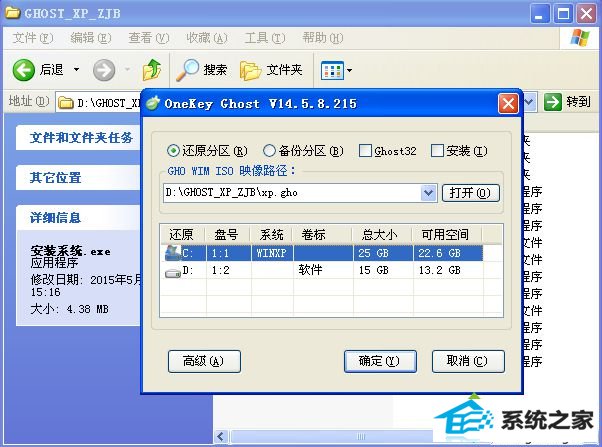602x447 pixels.
Task: Click the WINXP system cell
Action: 271,253
